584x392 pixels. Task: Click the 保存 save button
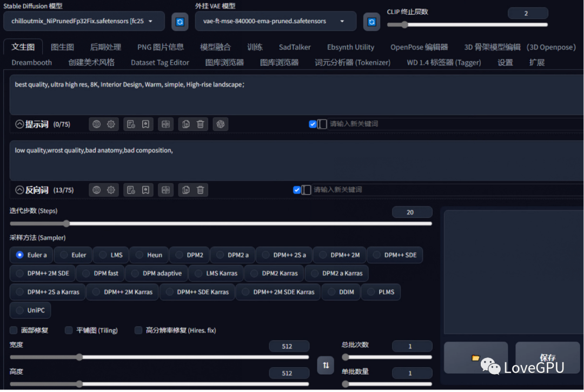click(x=547, y=358)
